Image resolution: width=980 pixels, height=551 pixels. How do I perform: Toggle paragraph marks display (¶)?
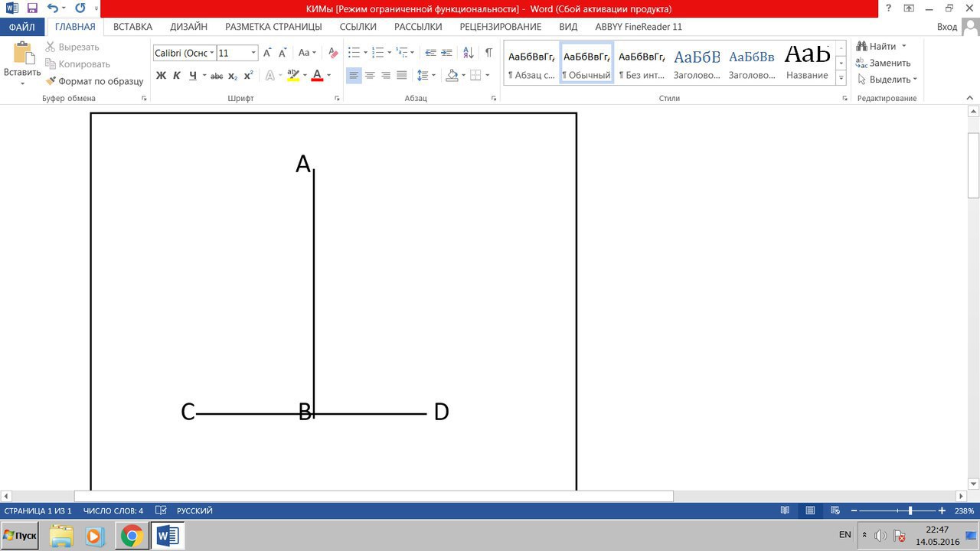(488, 53)
